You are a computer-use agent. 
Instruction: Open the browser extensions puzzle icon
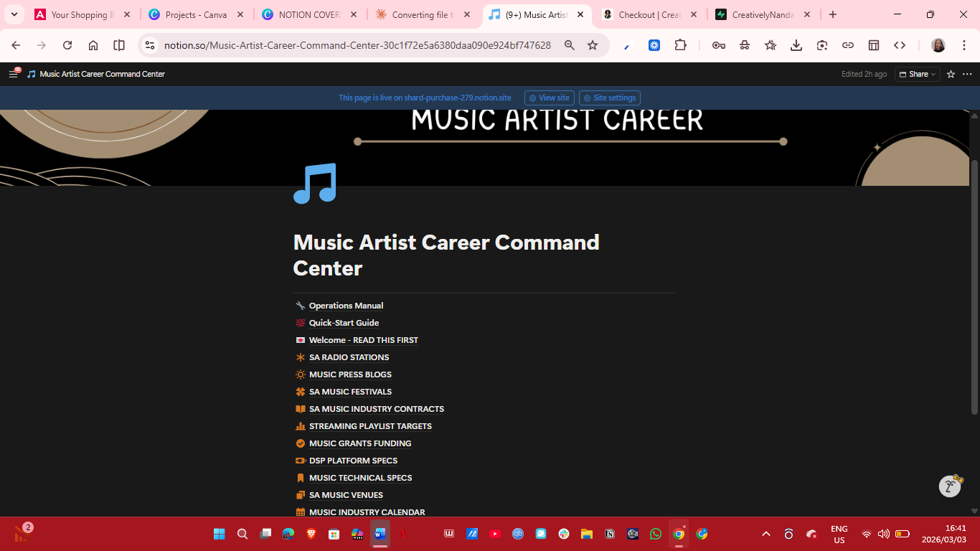coord(680,44)
